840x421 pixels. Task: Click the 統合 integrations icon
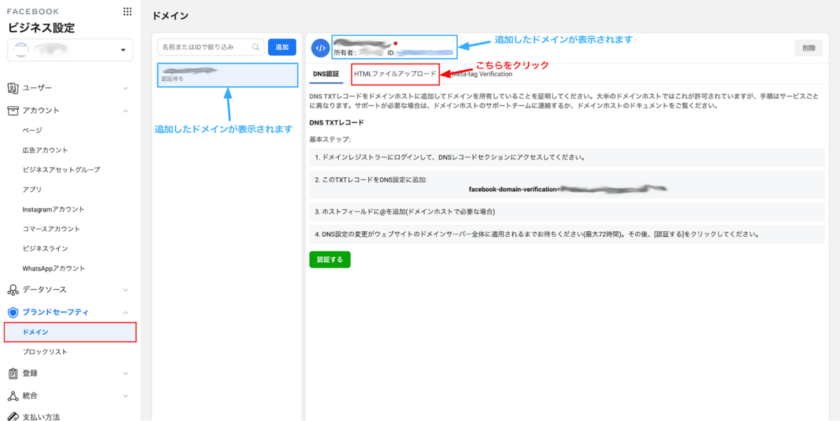click(x=13, y=396)
